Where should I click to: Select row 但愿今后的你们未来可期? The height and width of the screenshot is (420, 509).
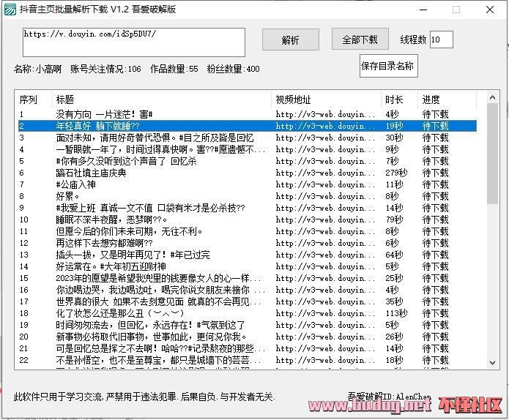(x=248, y=231)
